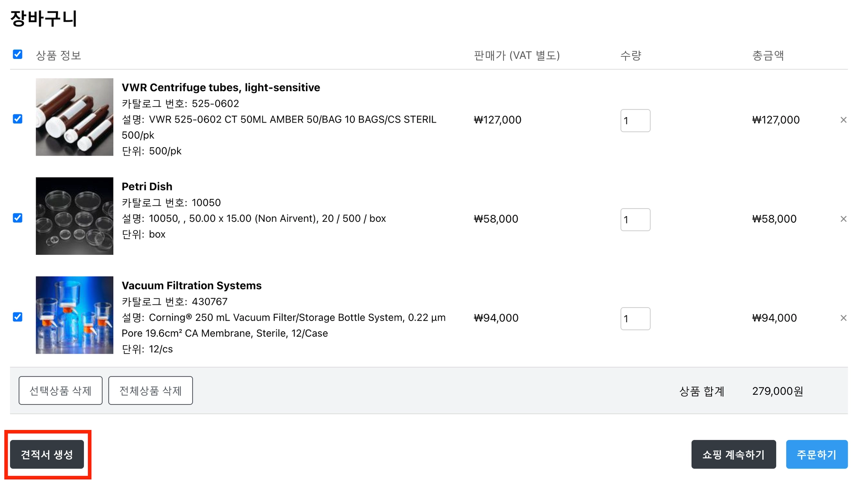
Task: Click the 견적서 생성 button
Action: [47, 455]
